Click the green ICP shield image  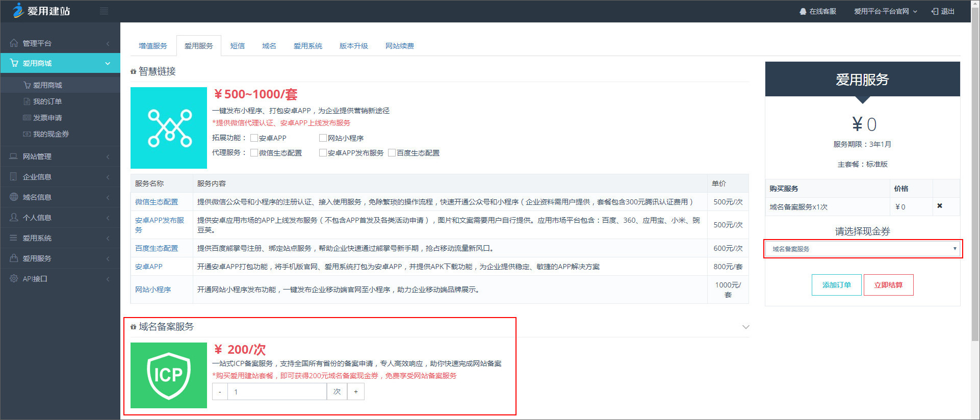(169, 375)
